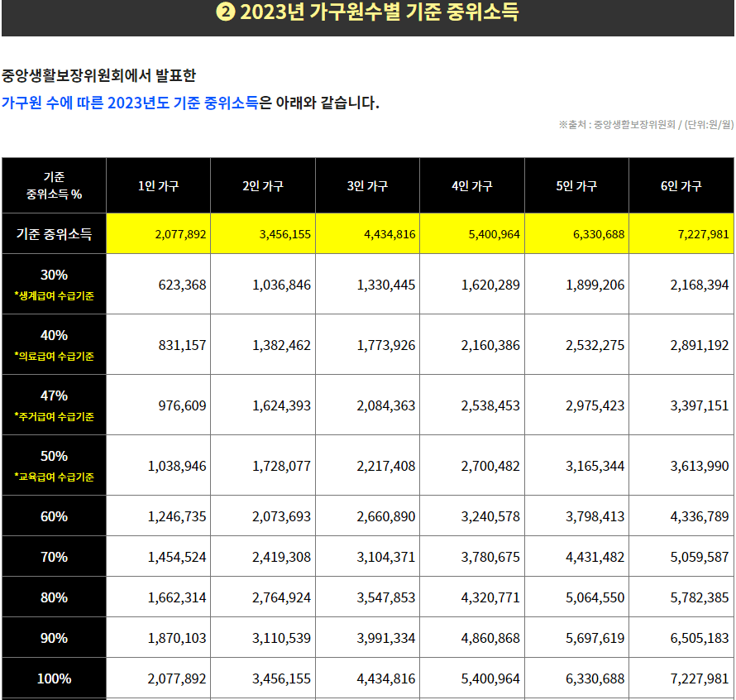Click the value 2,660,890
The height and width of the screenshot is (700, 736).
tap(386, 516)
